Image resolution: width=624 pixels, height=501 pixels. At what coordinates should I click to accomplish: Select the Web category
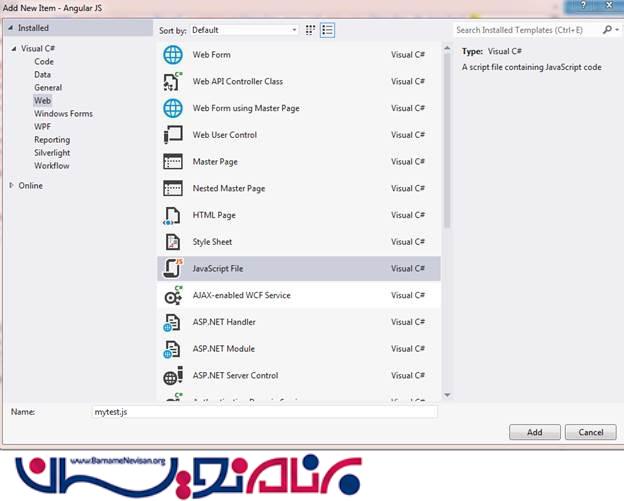pos(42,101)
